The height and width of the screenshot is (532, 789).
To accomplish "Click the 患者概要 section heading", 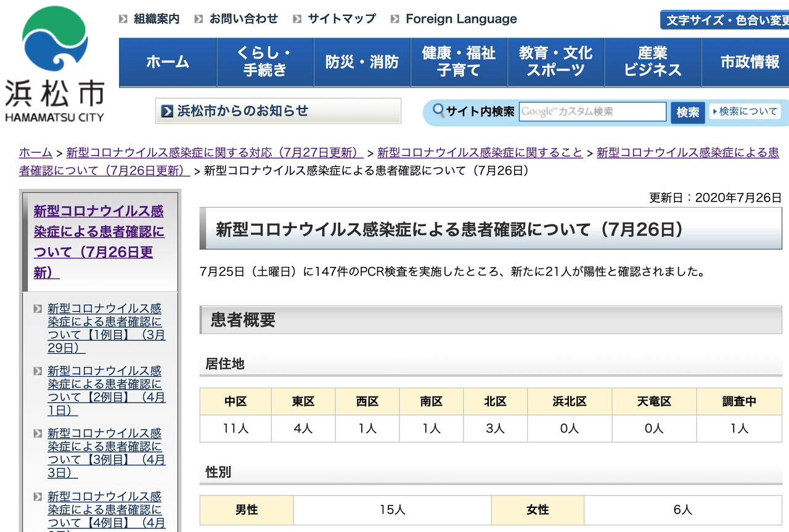I will (243, 320).
